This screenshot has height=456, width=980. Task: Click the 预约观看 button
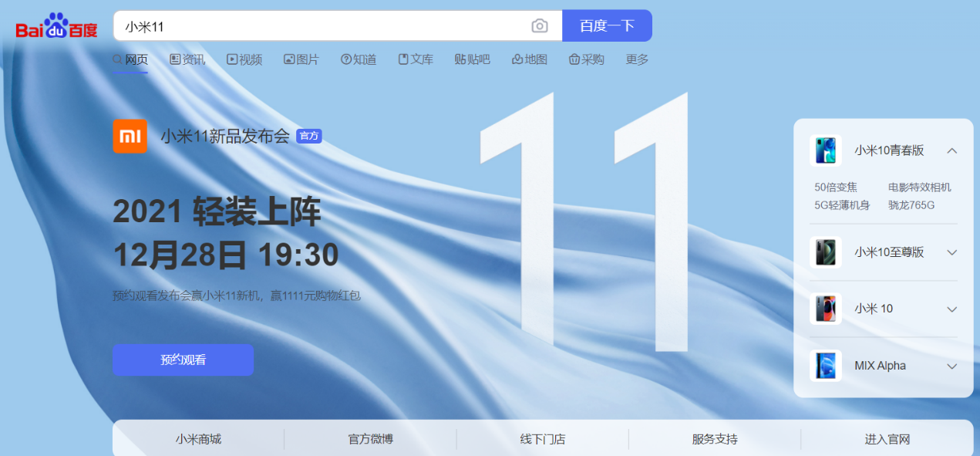click(x=183, y=360)
